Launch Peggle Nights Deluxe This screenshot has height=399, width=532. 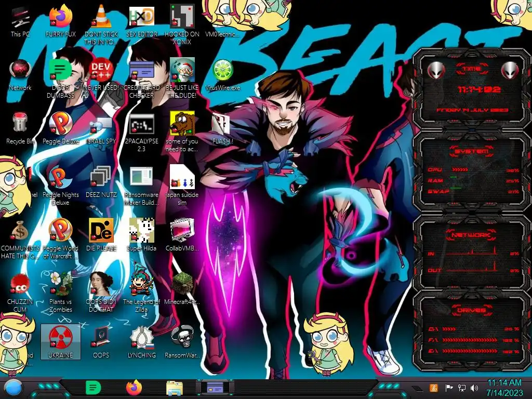(x=61, y=186)
